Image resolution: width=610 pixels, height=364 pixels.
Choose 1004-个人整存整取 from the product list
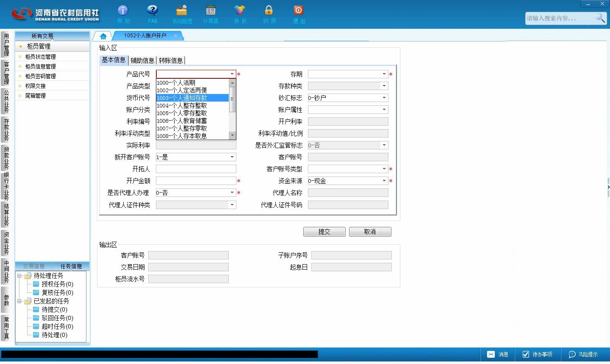[192, 106]
